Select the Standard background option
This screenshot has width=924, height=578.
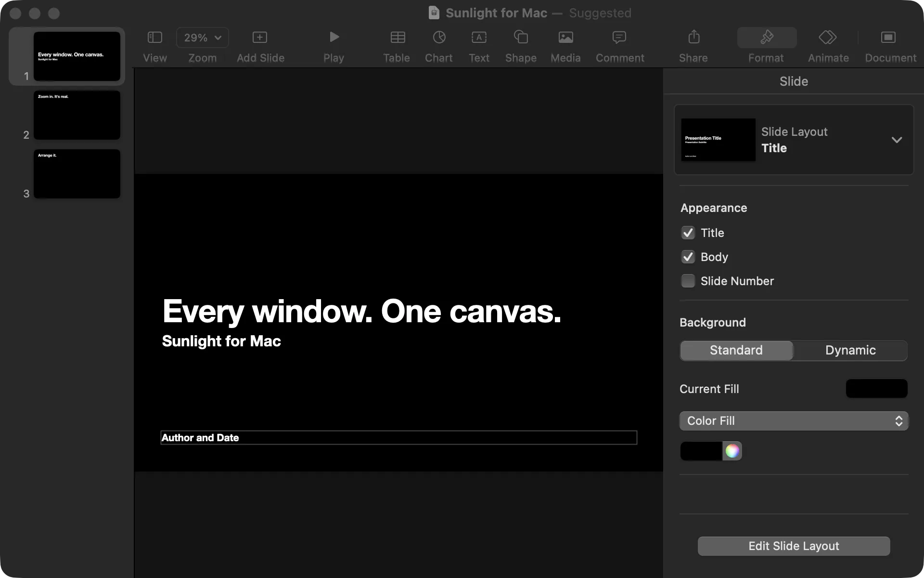[x=736, y=350]
